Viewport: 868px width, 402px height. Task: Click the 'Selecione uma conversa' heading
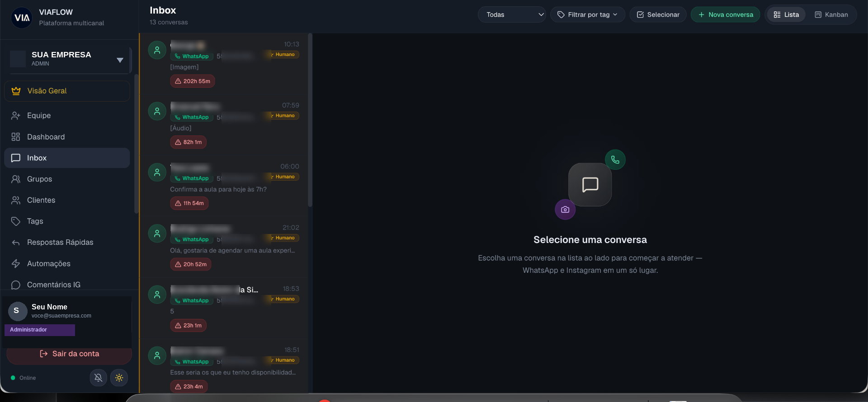[x=590, y=240]
